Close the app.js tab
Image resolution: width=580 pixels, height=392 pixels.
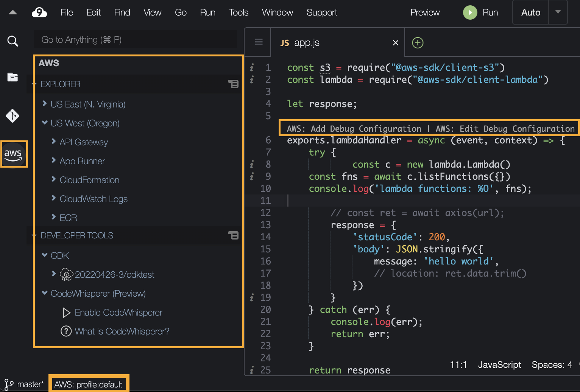tap(396, 43)
